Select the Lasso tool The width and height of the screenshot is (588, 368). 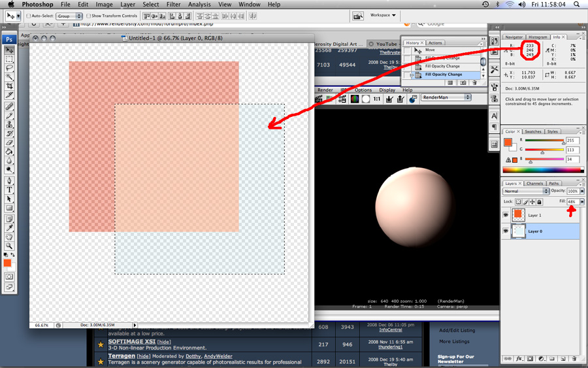point(10,68)
